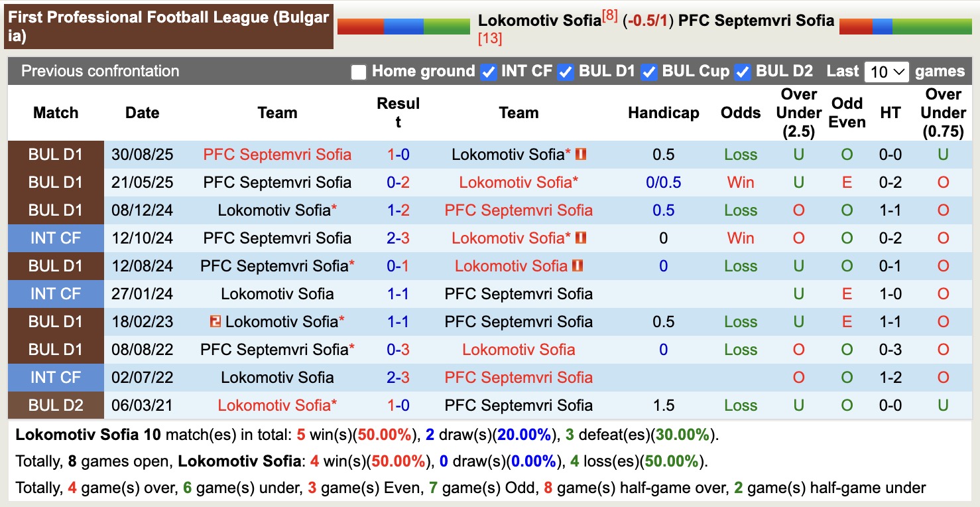Click BUL D2 league label in 06/03/21 row

click(56, 405)
